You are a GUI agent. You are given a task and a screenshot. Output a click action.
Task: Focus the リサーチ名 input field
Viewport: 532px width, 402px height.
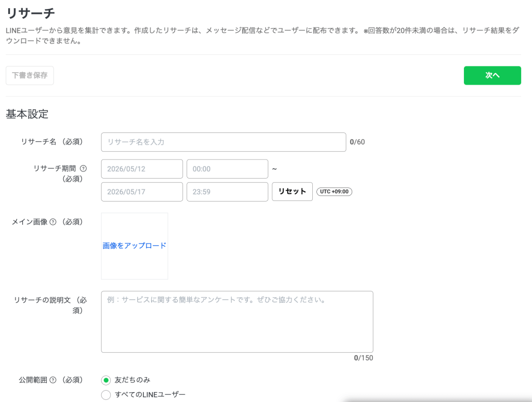223,142
